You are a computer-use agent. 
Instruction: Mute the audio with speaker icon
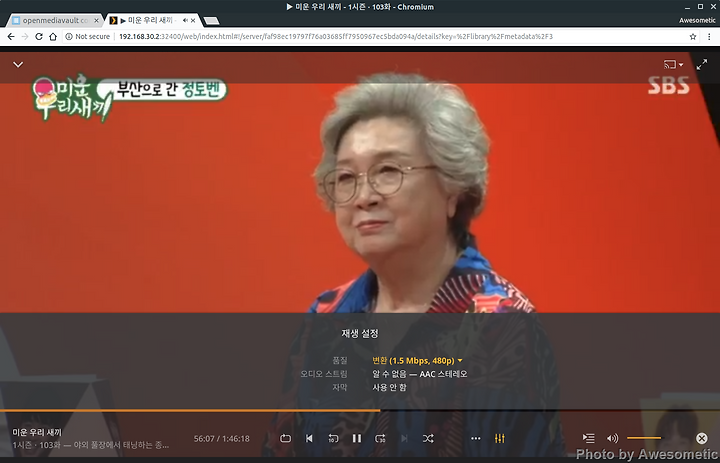(x=612, y=439)
